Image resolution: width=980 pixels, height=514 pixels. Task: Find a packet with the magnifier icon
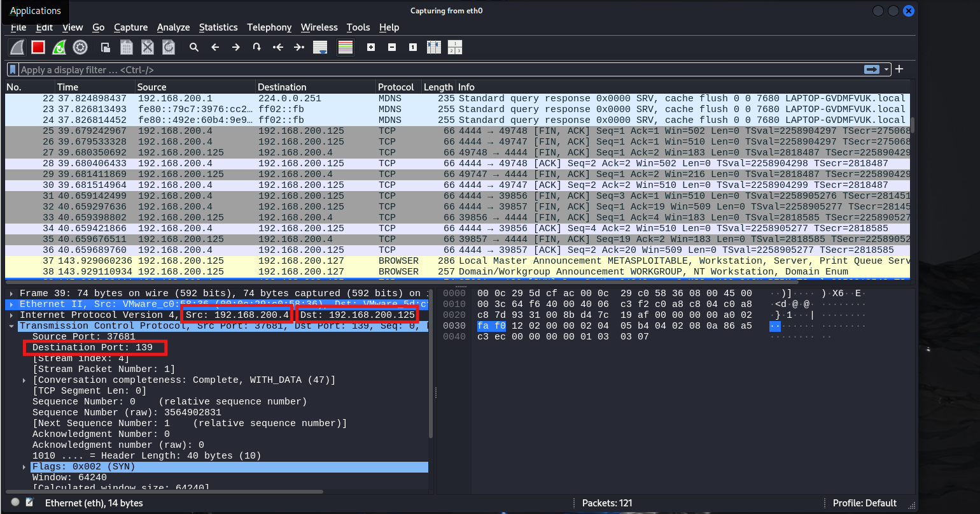click(x=194, y=47)
